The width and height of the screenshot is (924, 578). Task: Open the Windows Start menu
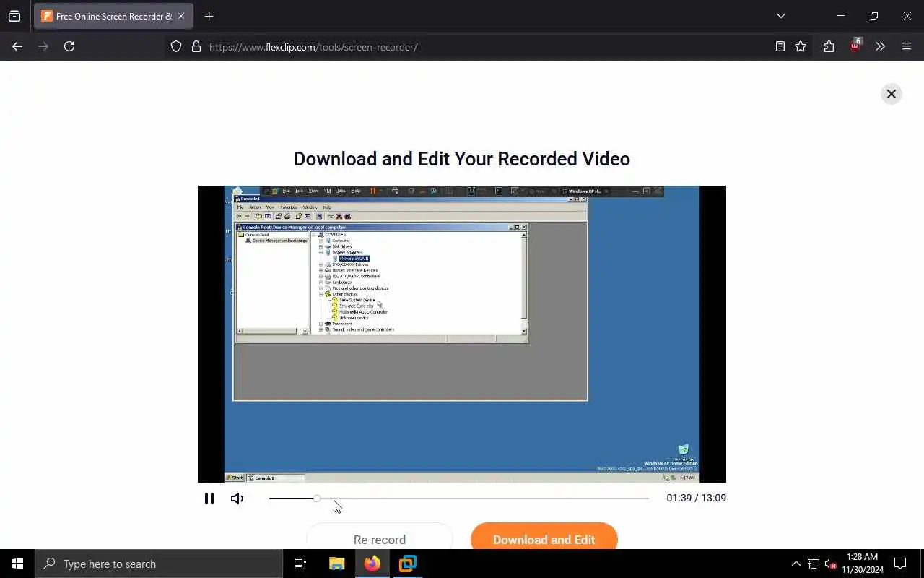17,564
